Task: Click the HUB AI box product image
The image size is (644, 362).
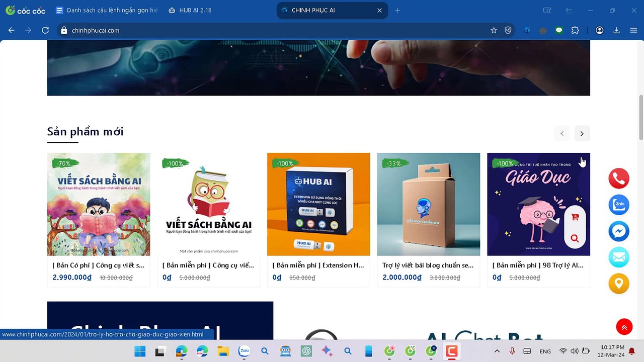Action: click(x=318, y=204)
